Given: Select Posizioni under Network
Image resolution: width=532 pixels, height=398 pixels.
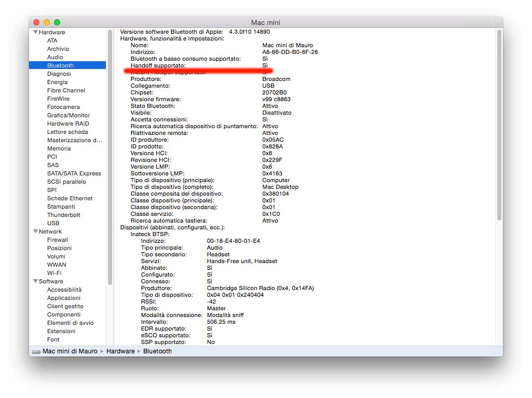Looking at the screenshot, I should point(59,249).
